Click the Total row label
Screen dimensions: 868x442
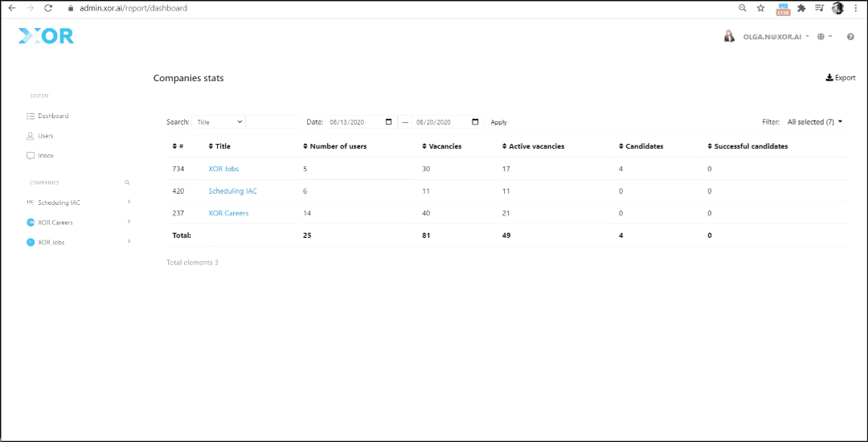pyautogui.click(x=182, y=235)
